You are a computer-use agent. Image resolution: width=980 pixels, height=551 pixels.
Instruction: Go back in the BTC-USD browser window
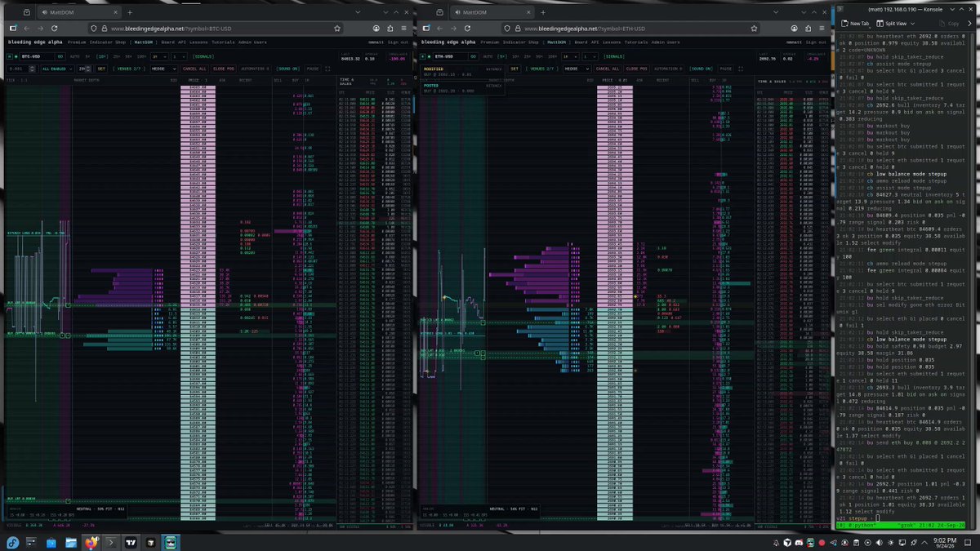(x=26, y=28)
